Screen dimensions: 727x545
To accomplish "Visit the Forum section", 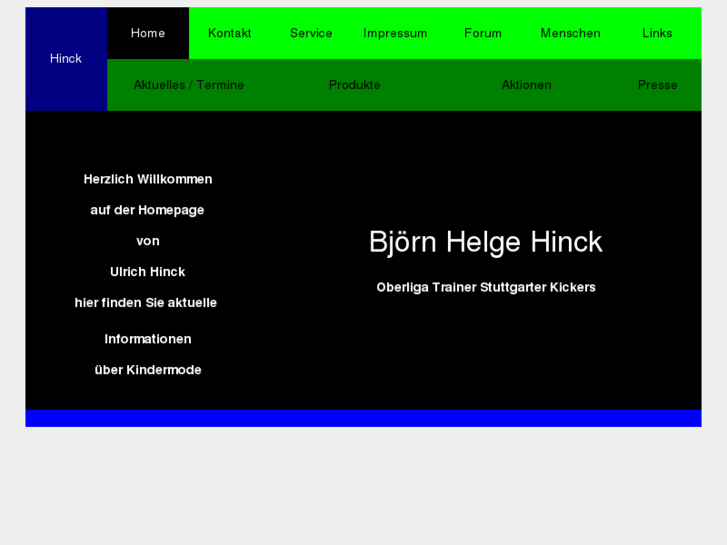I will [x=483, y=33].
